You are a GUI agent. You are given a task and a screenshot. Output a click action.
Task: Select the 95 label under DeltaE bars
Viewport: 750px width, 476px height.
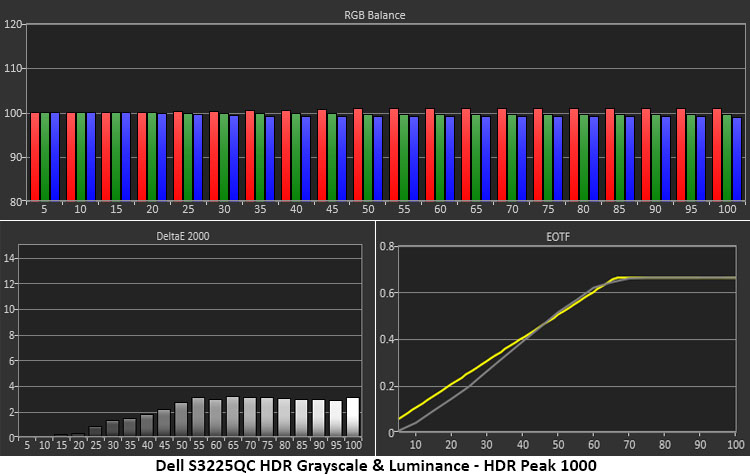point(336,445)
